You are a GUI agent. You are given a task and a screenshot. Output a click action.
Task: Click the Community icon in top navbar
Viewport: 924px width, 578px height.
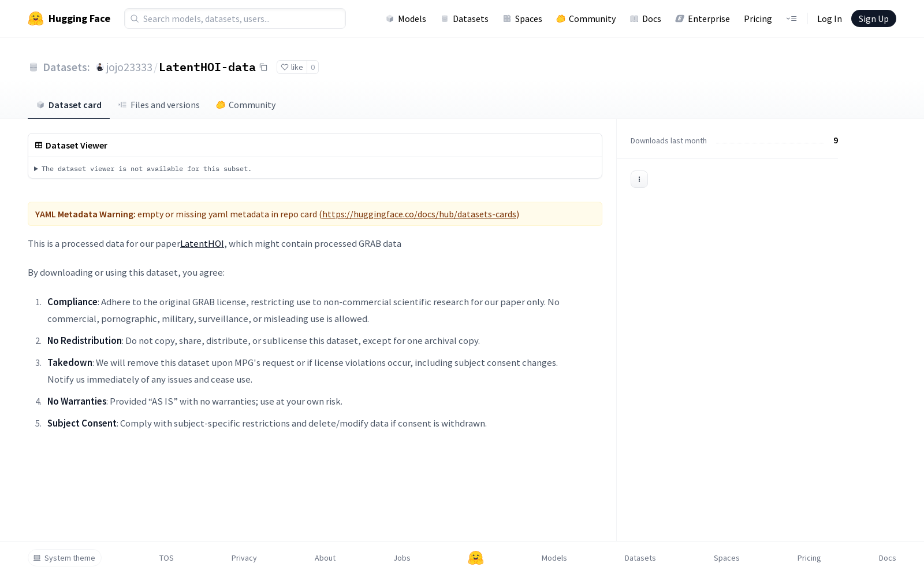[x=561, y=18]
